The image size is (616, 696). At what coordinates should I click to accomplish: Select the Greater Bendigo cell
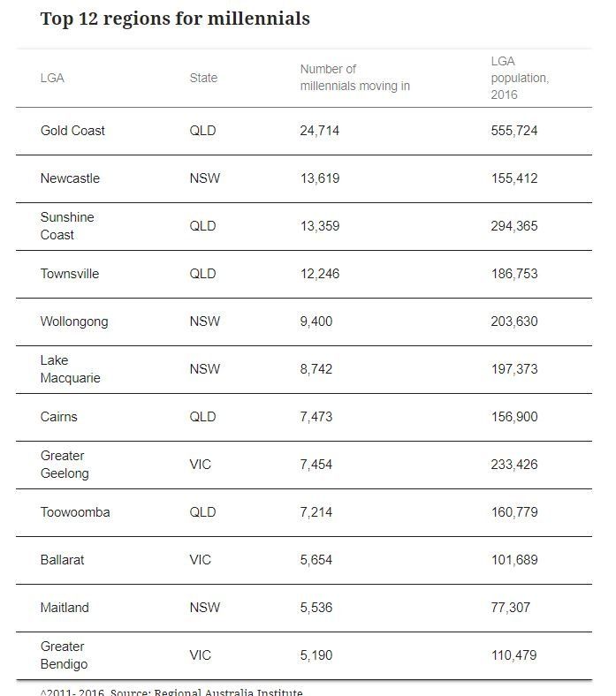[64, 655]
